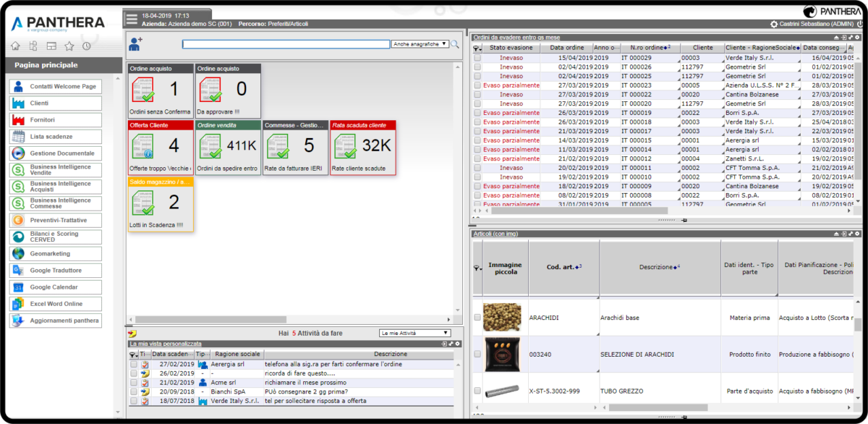Viewport: 868px width, 424px height.
Task: Click the new activity icon beside activity counter
Action: point(132,334)
